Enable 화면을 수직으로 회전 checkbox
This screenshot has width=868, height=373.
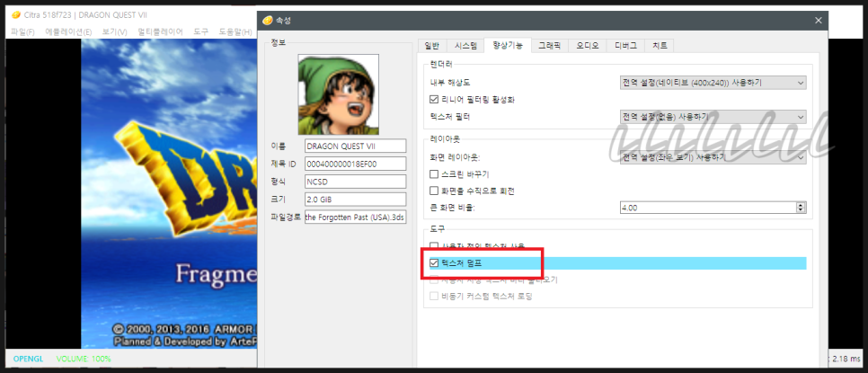435,191
